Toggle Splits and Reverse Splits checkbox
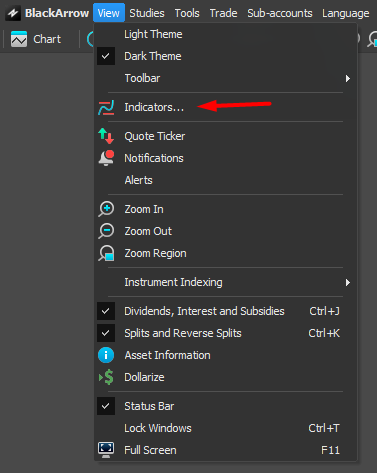 point(106,333)
